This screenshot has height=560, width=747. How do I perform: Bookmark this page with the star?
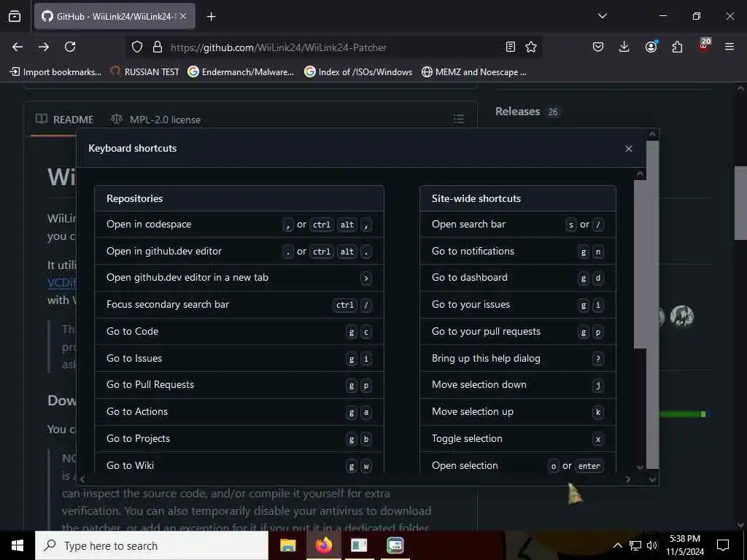pos(531,47)
